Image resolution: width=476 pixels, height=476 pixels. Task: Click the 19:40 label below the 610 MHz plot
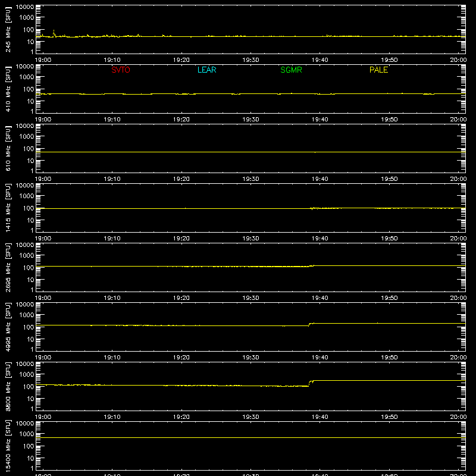(320, 179)
